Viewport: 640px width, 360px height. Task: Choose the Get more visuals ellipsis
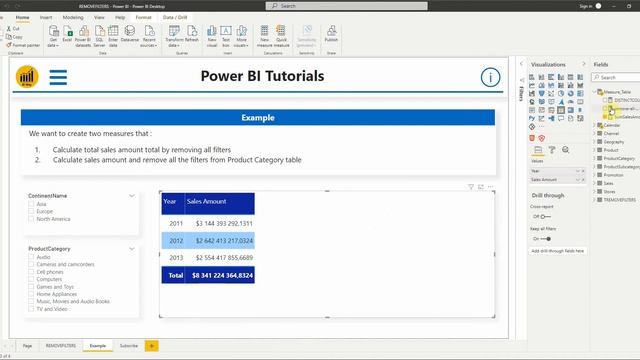542,127
